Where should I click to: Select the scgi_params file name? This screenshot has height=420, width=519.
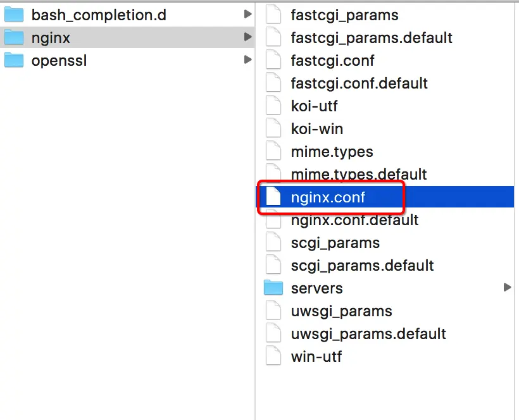(x=335, y=244)
